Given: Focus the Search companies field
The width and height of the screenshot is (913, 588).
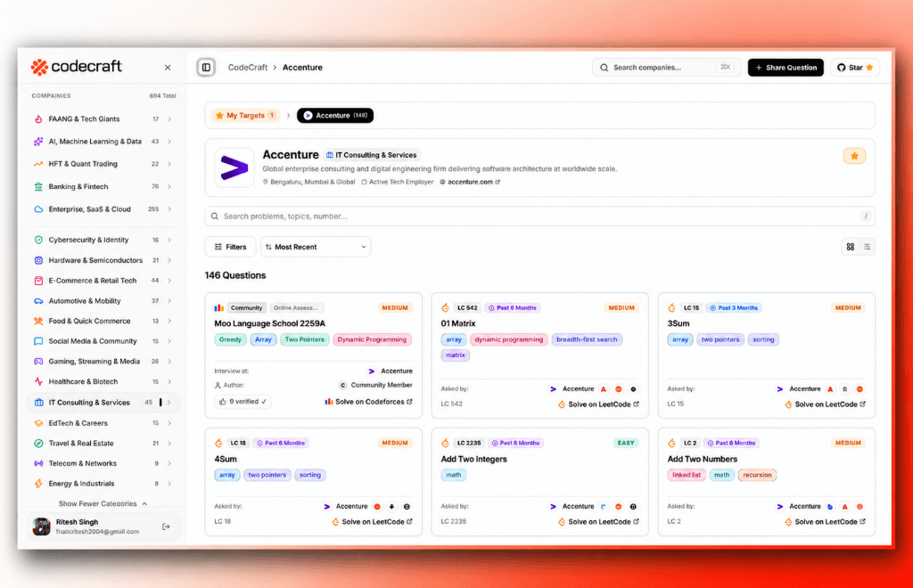Looking at the screenshot, I should click(x=666, y=68).
